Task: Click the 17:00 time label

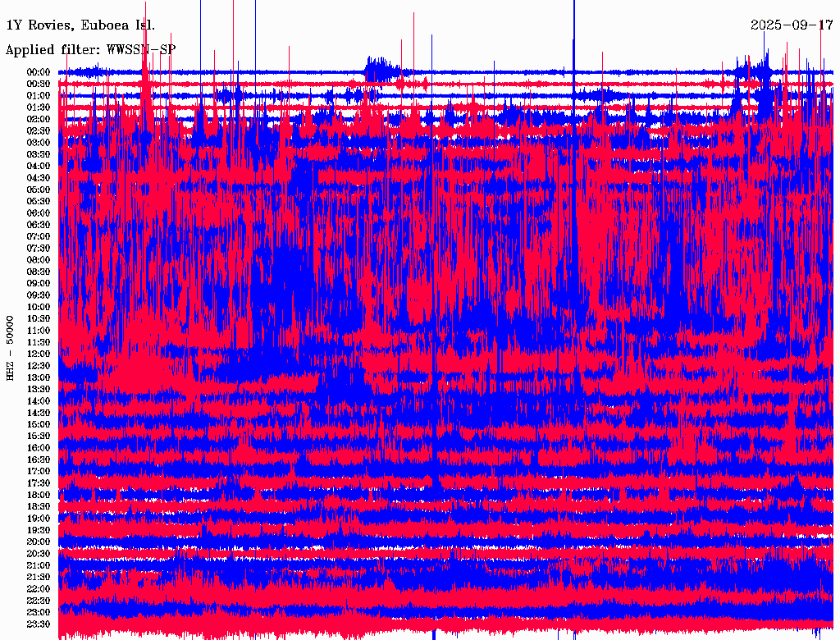Action: tap(39, 471)
